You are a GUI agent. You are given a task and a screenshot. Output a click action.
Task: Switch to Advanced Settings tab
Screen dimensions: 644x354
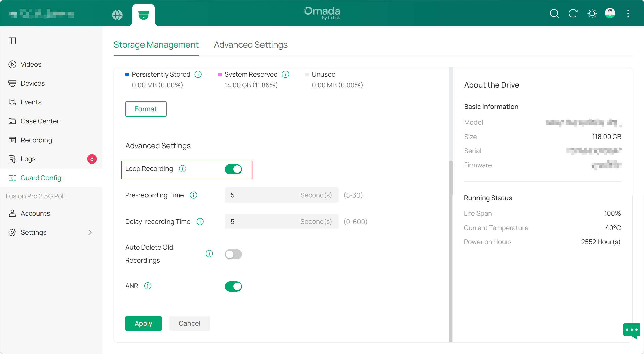251,45
